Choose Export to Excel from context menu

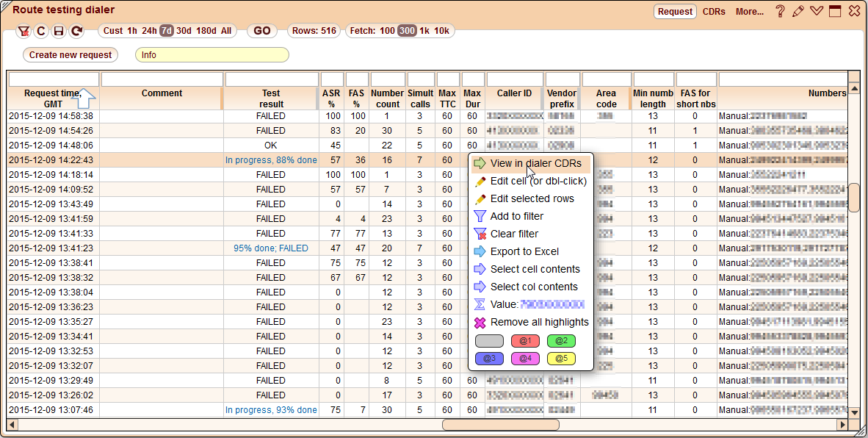pos(524,251)
